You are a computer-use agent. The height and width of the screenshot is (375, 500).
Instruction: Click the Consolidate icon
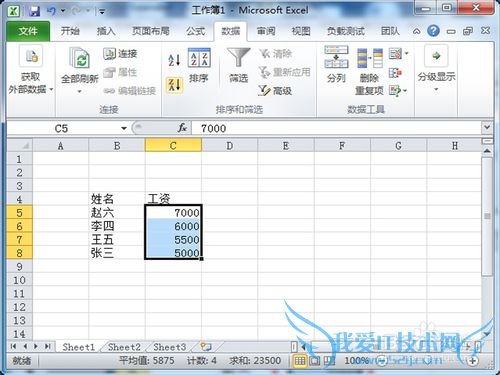[x=395, y=72]
